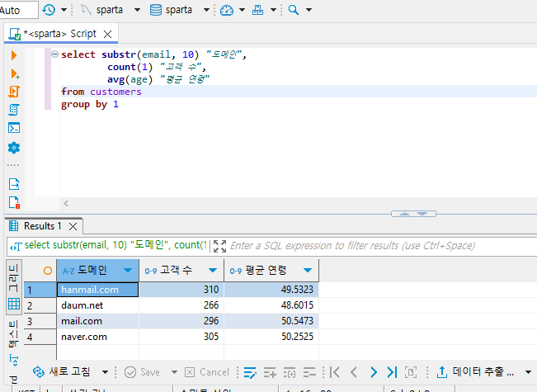
Task: Click the add row icon
Action: click(x=270, y=372)
